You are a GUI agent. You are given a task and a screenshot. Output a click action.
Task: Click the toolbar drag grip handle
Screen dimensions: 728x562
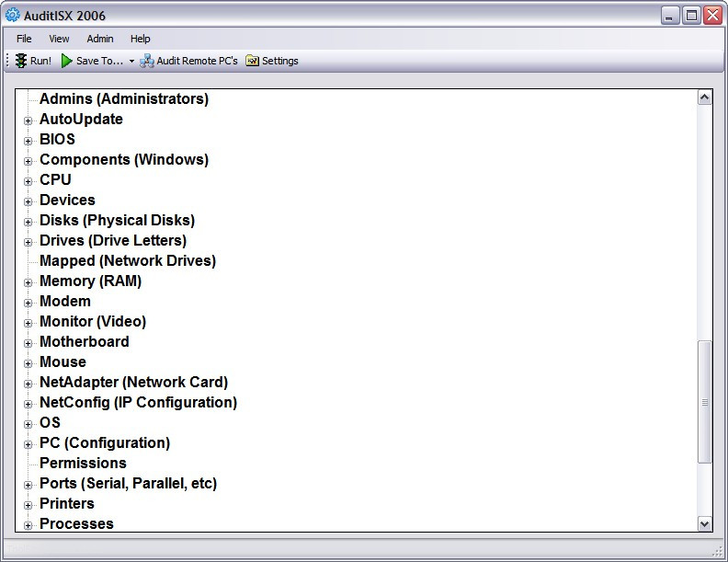[8, 61]
